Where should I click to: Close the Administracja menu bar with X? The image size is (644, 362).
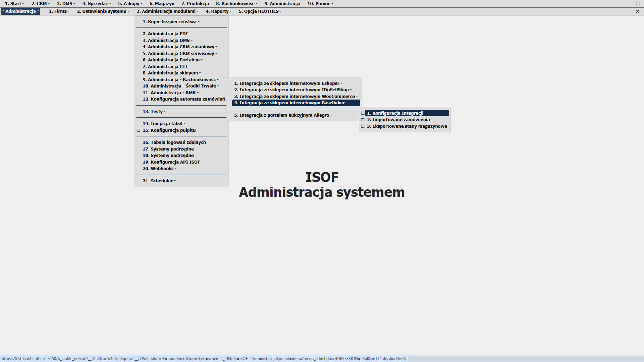637,11
